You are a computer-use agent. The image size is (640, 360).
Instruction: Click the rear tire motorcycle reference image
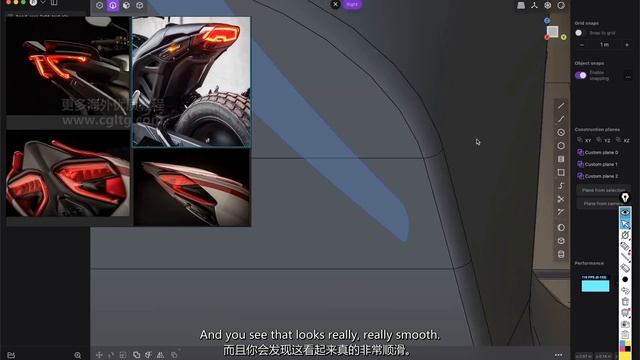tap(191, 82)
